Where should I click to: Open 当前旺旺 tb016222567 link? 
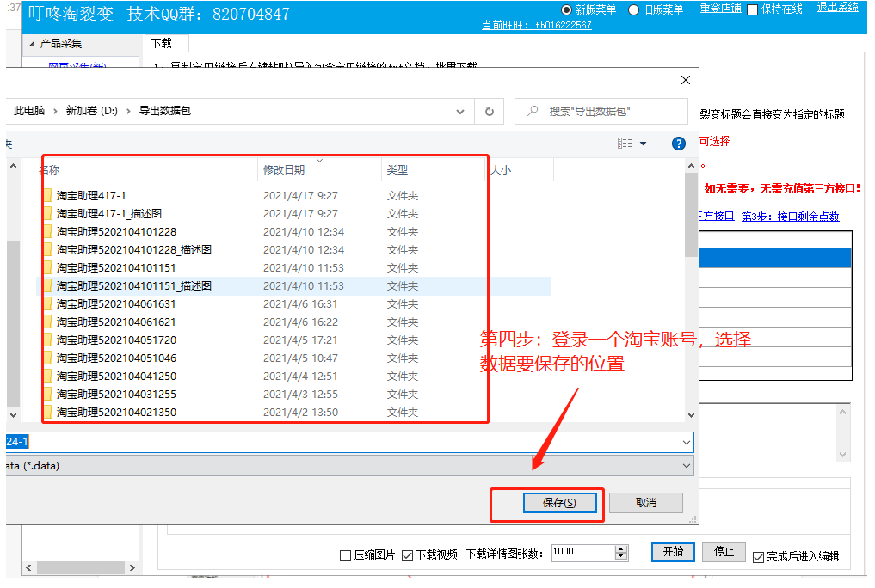537,25
